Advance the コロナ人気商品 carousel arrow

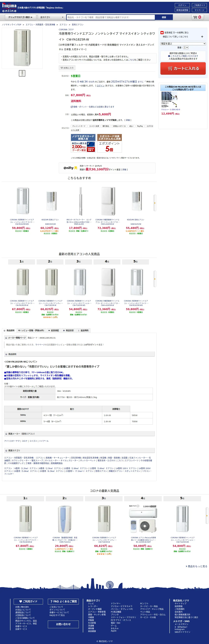pyautogui.click(x=207, y=515)
